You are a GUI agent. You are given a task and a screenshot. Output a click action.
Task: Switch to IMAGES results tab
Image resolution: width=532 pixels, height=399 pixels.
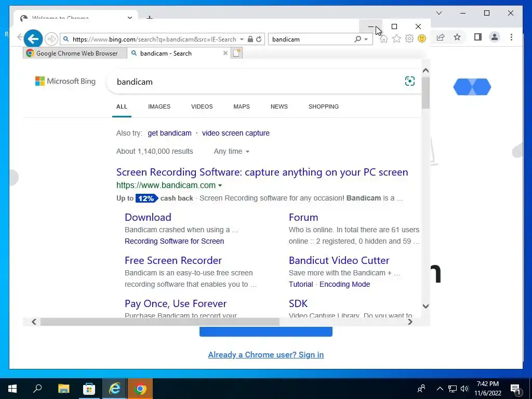(x=159, y=107)
